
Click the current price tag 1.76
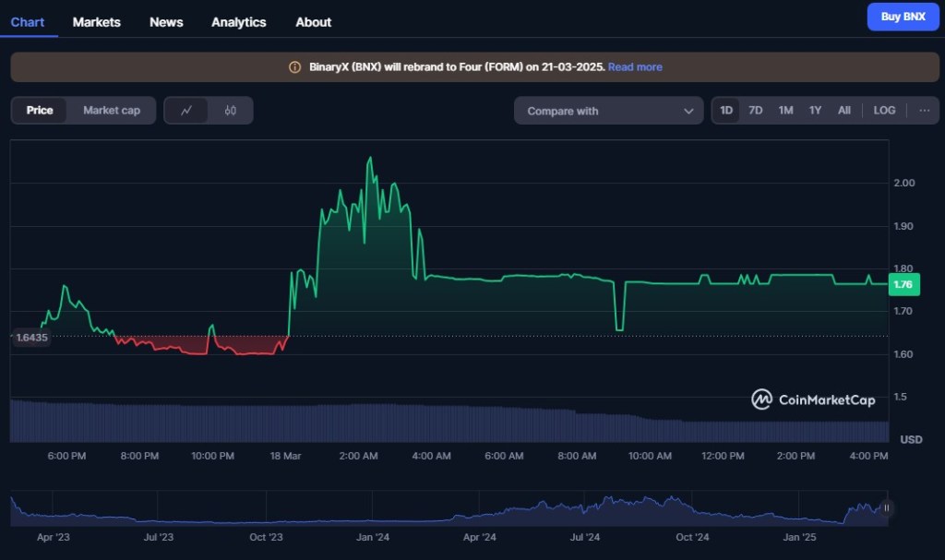point(904,284)
